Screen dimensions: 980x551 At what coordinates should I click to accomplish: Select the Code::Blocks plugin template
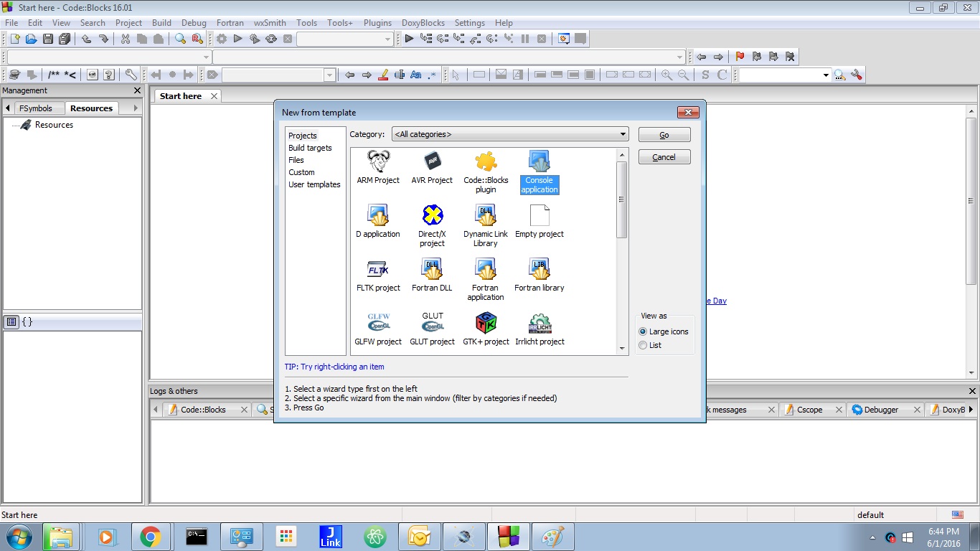[x=485, y=171]
